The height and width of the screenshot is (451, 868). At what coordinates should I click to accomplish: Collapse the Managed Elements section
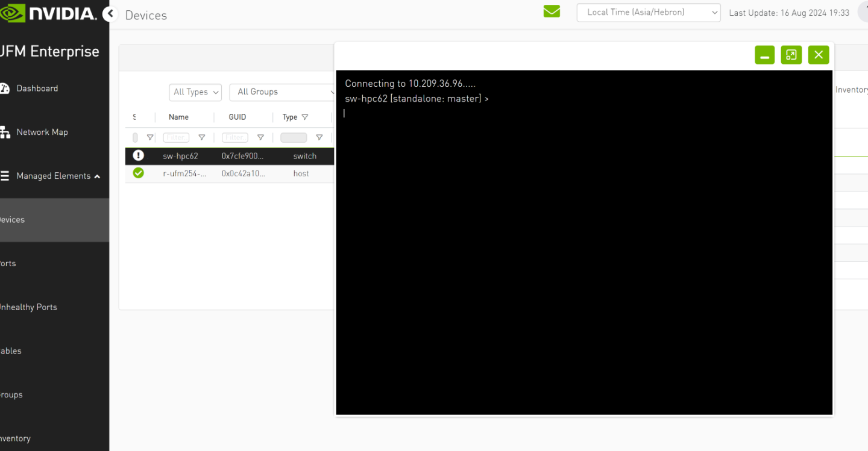[x=97, y=176]
